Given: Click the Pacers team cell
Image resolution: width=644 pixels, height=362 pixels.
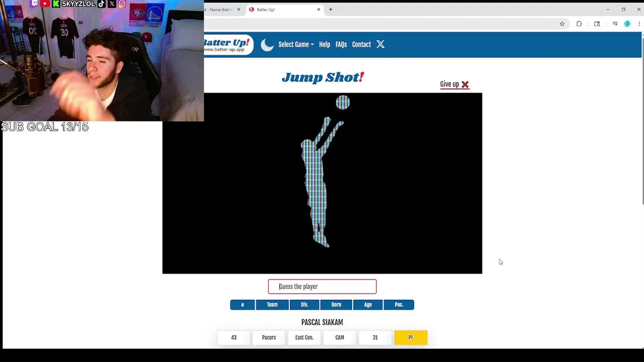Looking at the screenshot, I should click(269, 337).
